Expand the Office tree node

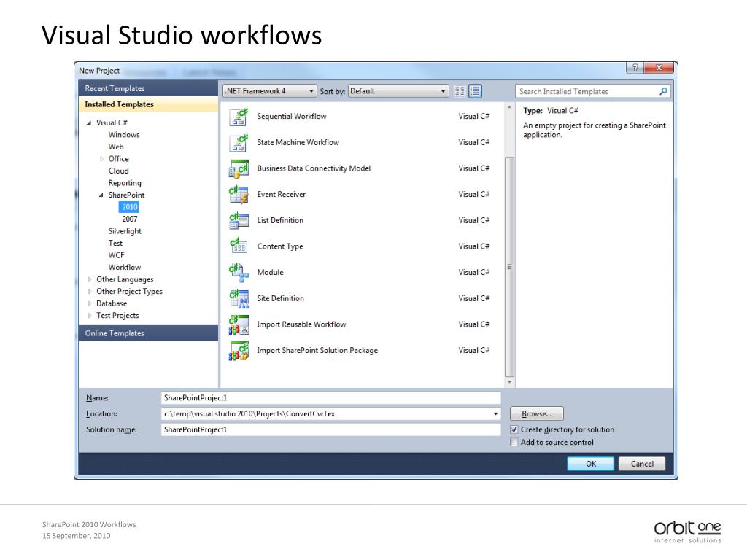coord(101,159)
